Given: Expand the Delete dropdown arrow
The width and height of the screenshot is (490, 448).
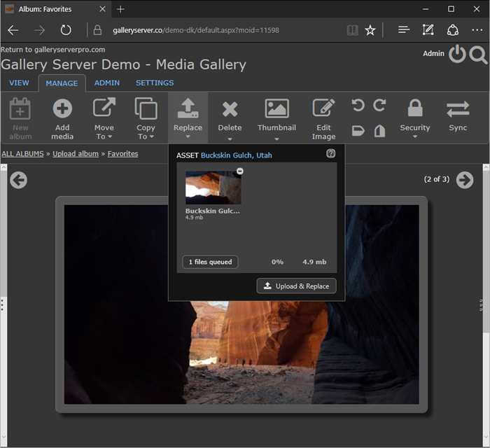Looking at the screenshot, I should (x=230, y=139).
